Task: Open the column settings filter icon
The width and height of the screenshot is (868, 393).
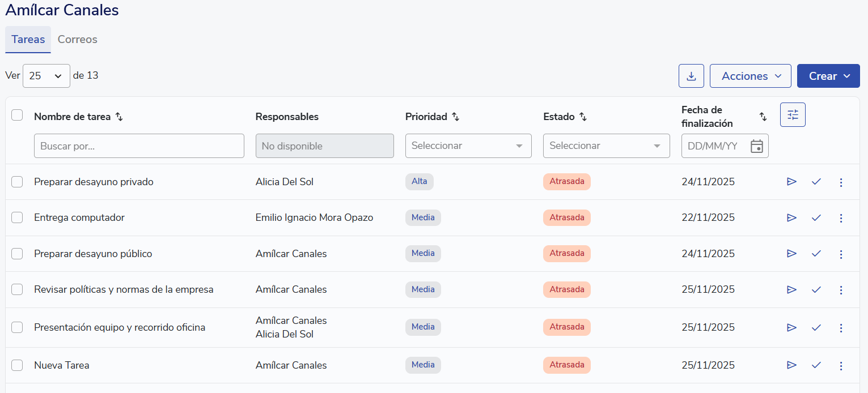Action: pyautogui.click(x=793, y=114)
